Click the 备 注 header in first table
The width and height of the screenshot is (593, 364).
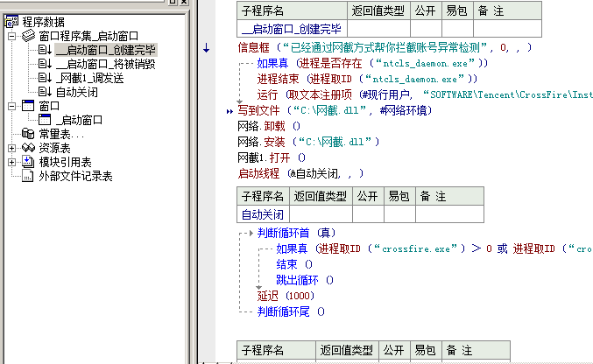pyautogui.click(x=507, y=10)
